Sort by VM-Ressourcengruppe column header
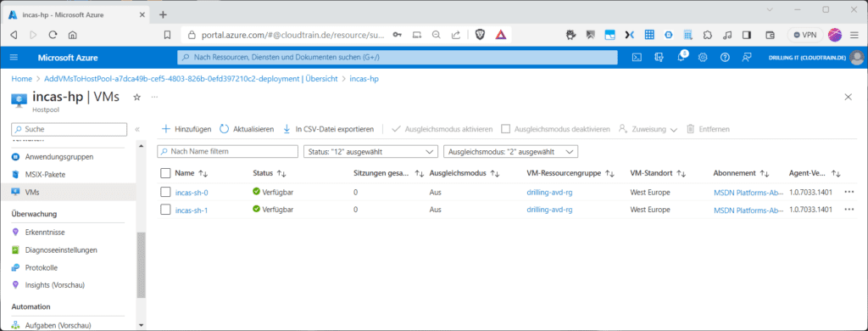This screenshot has width=868, height=331. [x=570, y=173]
